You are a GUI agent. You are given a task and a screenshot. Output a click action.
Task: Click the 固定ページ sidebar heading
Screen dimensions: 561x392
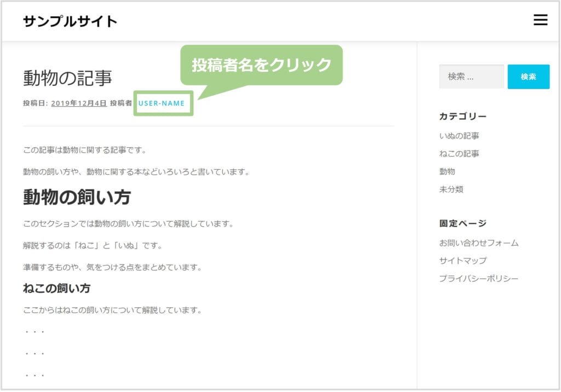coord(463,223)
